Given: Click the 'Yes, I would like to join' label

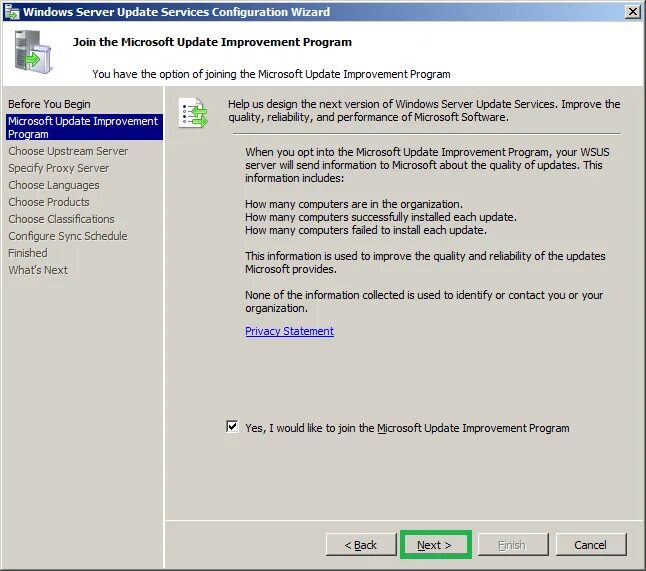Looking at the screenshot, I should point(407,428).
